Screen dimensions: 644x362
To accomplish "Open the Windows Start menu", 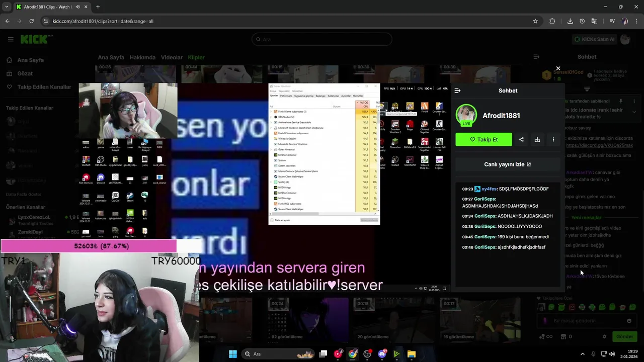I will (x=232, y=354).
